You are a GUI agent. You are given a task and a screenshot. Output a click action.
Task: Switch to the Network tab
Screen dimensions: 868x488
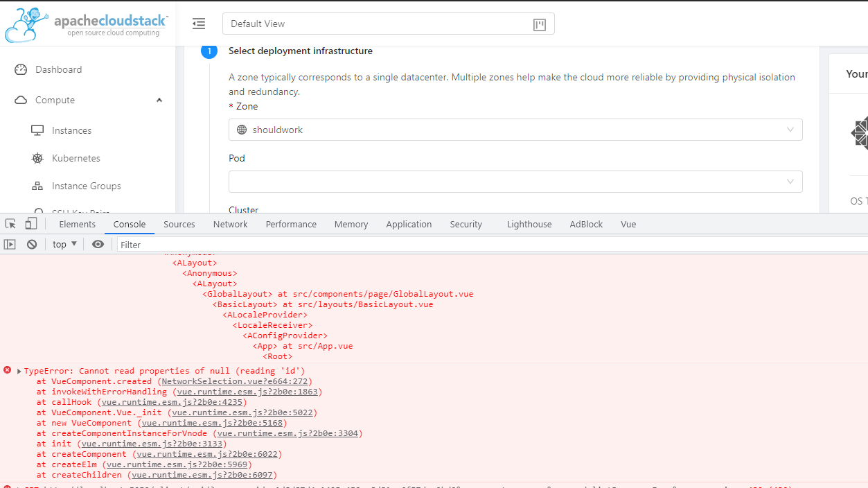click(231, 224)
